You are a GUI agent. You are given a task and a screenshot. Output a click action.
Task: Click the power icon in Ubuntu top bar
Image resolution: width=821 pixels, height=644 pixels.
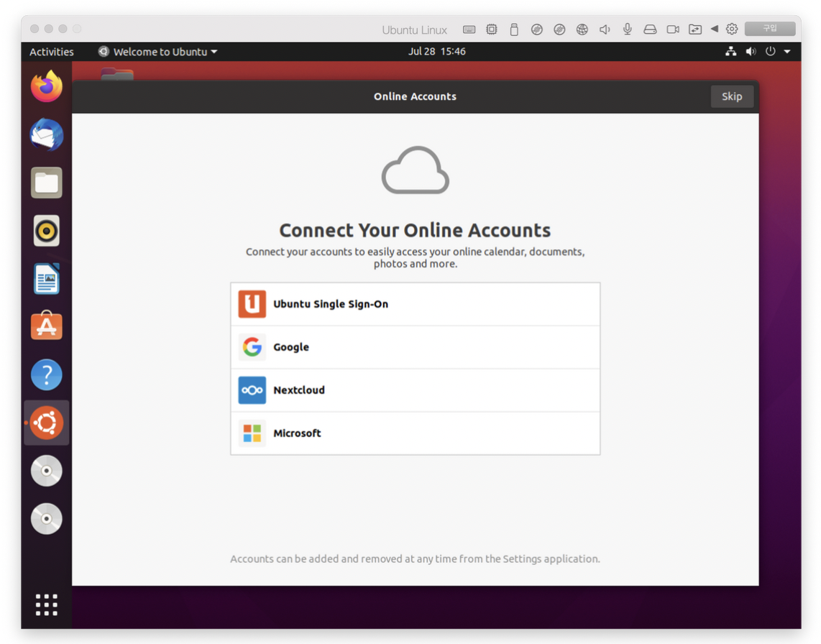tap(770, 51)
